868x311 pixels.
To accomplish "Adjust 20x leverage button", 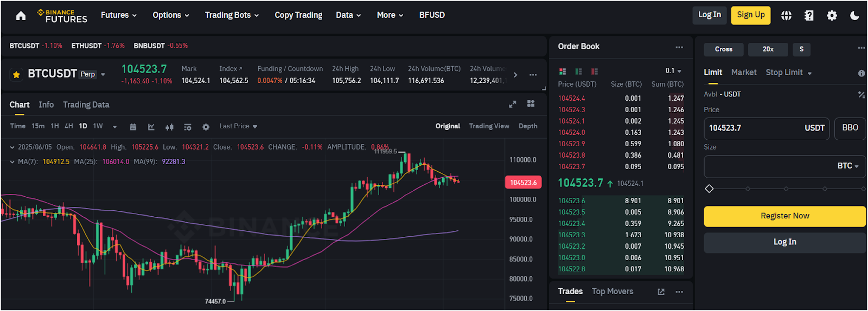I will tap(768, 49).
